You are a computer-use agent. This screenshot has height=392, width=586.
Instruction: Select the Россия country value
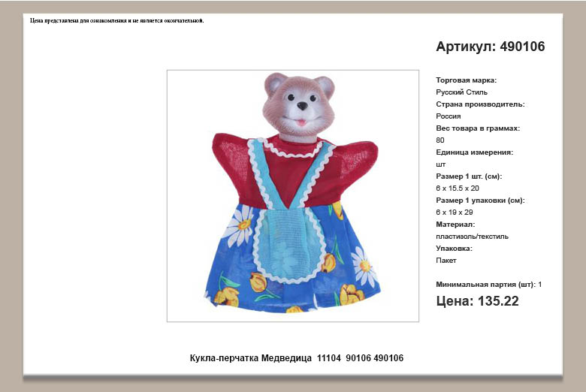pyautogui.click(x=448, y=116)
